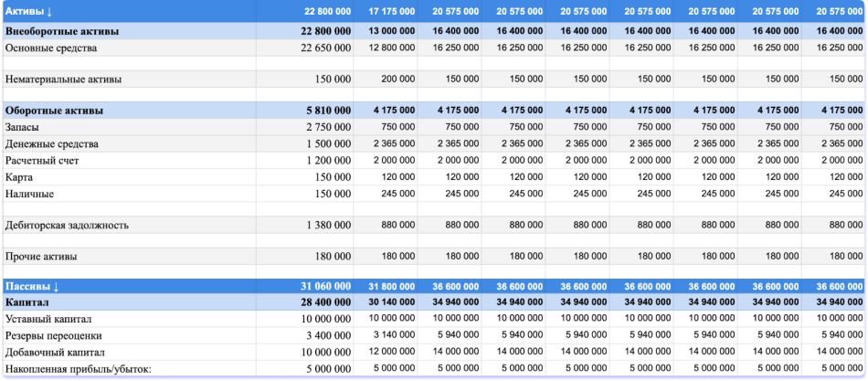The width and height of the screenshot is (868, 381).
Task: Click the Пассивы header arrow
Action: coord(54,286)
